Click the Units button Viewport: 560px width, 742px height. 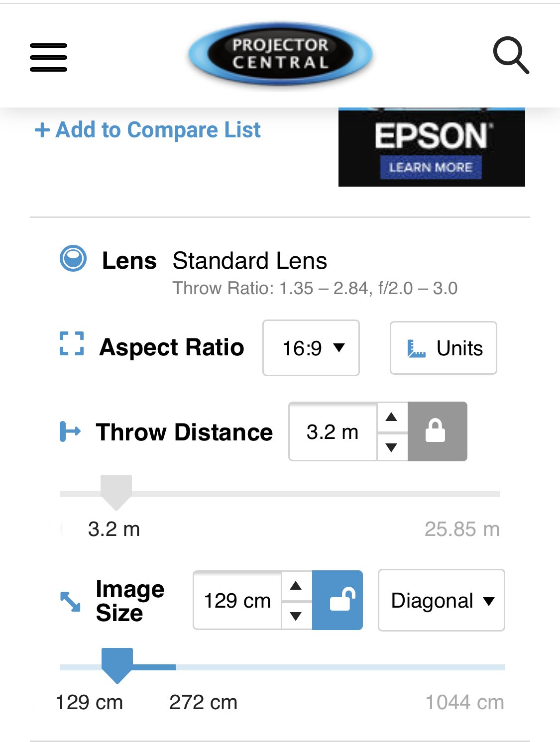444,348
